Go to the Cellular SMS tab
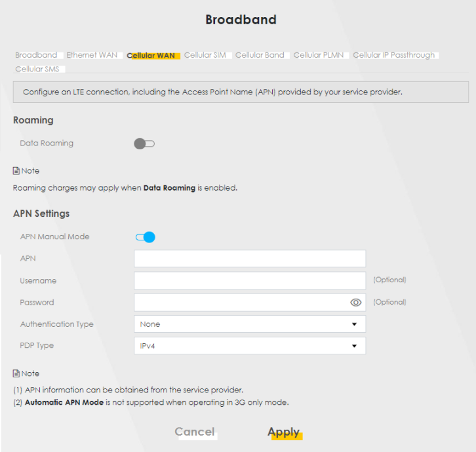476x452 pixels. pos(39,69)
